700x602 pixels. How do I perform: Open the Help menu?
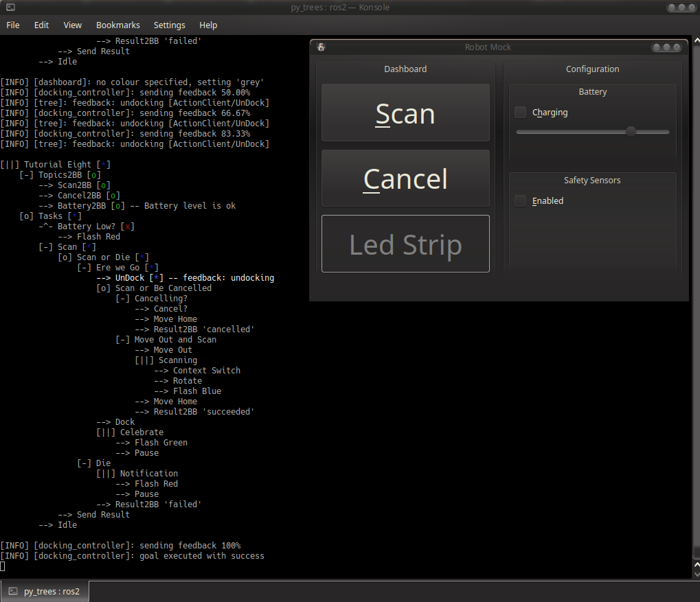[208, 25]
